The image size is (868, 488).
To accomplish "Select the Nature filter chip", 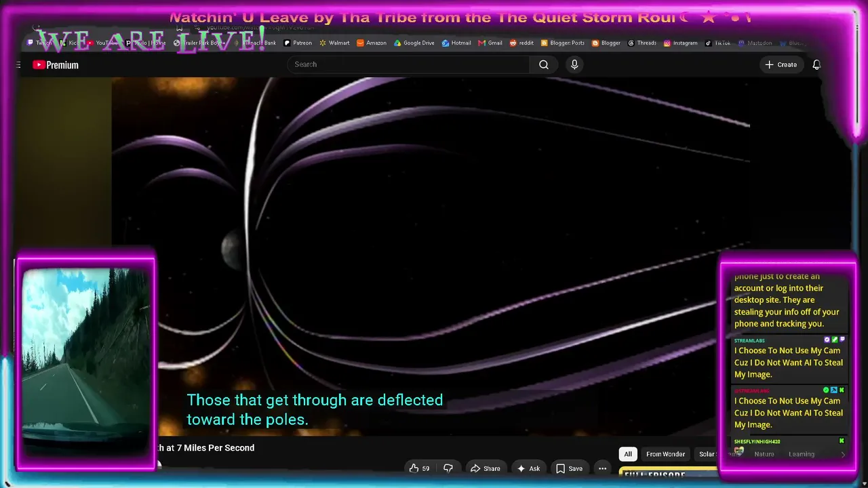I will [x=764, y=454].
